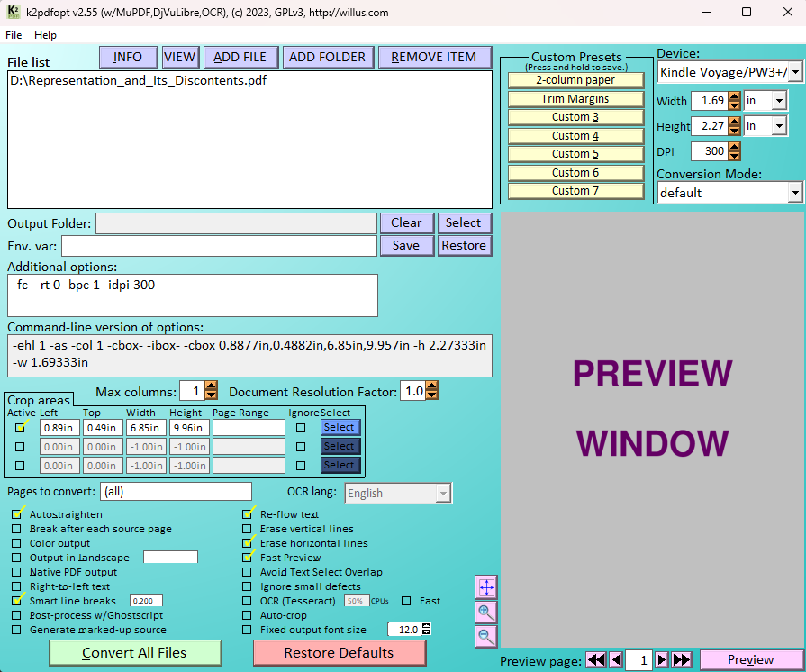Click the Env. var input field
Screen dimensions: 806x672
[219, 246]
